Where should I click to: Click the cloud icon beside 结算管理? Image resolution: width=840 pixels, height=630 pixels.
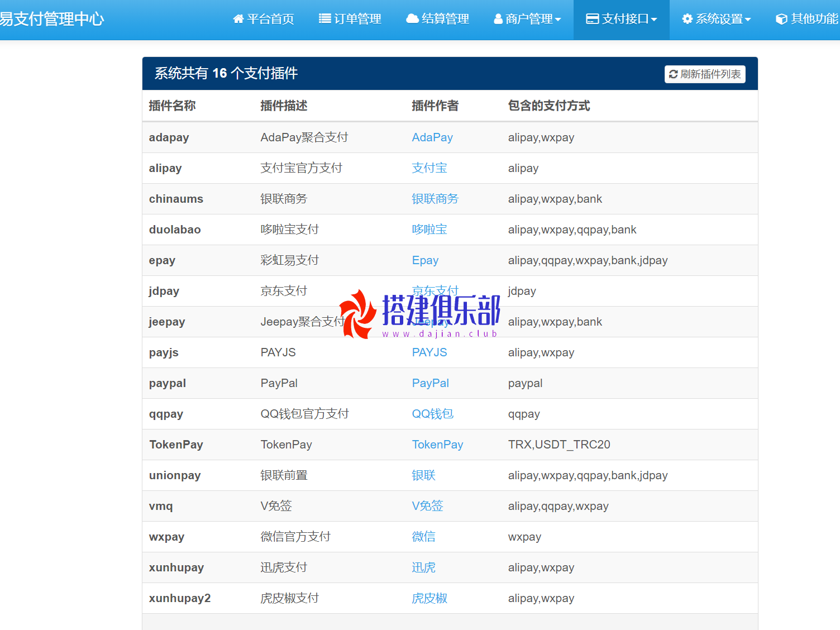[412, 19]
